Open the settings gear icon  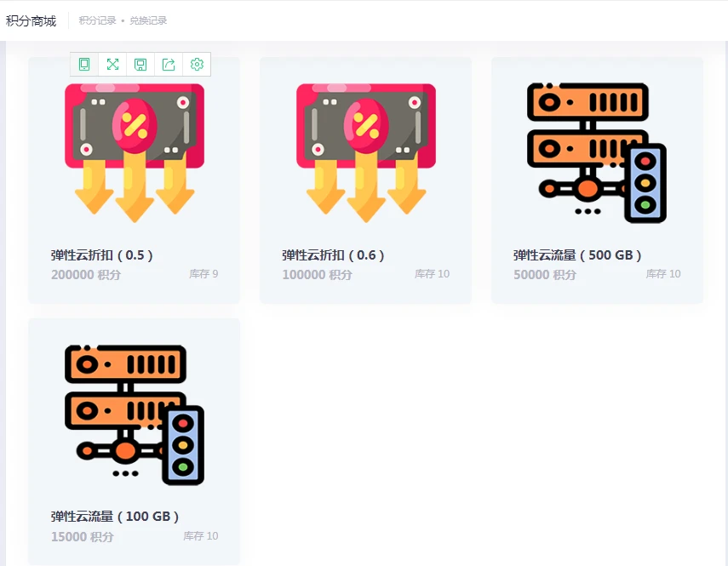pyautogui.click(x=197, y=65)
